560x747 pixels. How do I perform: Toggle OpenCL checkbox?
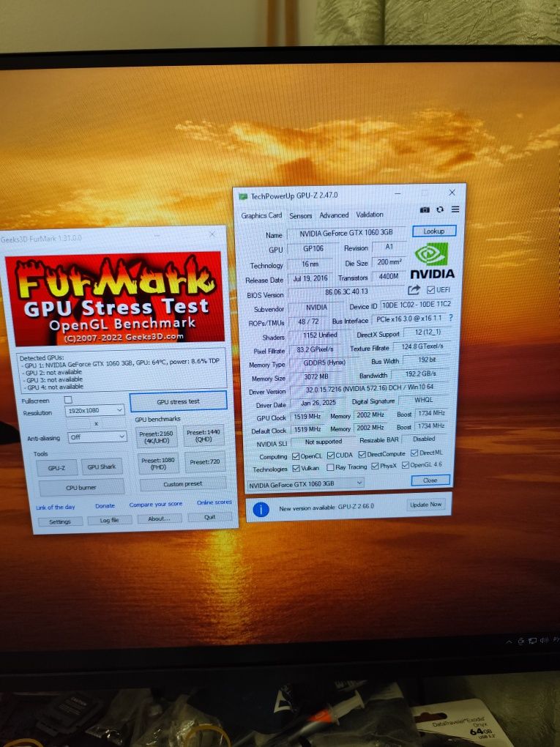point(295,456)
